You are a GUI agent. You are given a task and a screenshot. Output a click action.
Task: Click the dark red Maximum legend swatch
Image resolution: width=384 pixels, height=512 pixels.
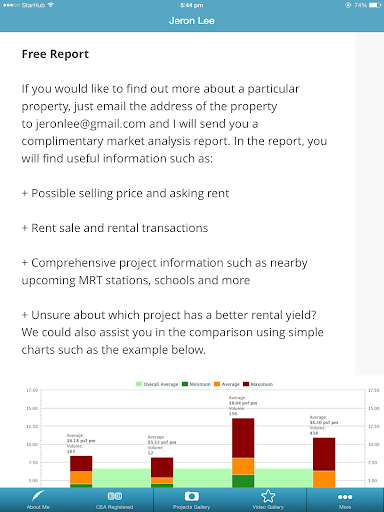click(246, 384)
